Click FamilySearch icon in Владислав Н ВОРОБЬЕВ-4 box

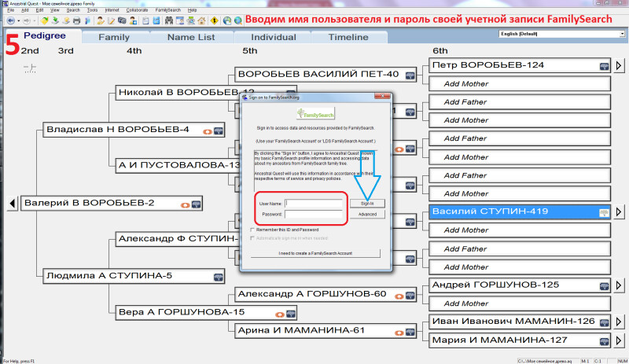pyautogui.click(x=219, y=131)
